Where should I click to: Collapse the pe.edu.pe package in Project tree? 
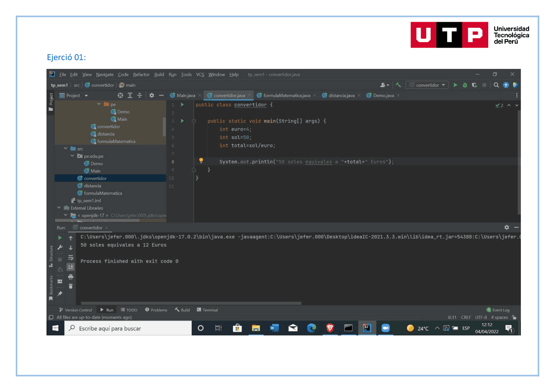73,156
